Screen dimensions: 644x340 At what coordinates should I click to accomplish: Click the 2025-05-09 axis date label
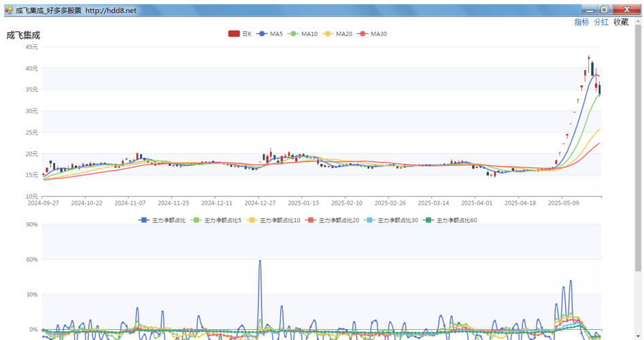coord(564,203)
